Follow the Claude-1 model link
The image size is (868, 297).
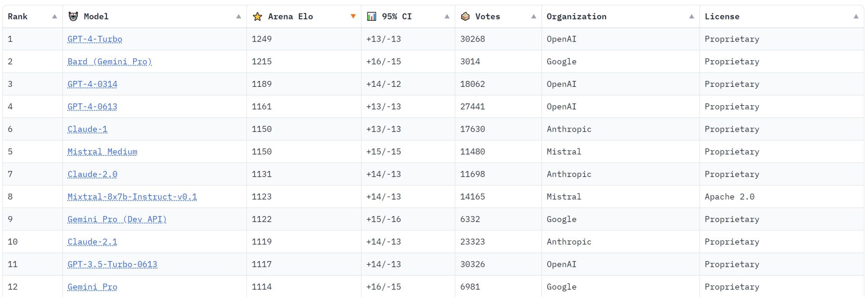tap(87, 129)
